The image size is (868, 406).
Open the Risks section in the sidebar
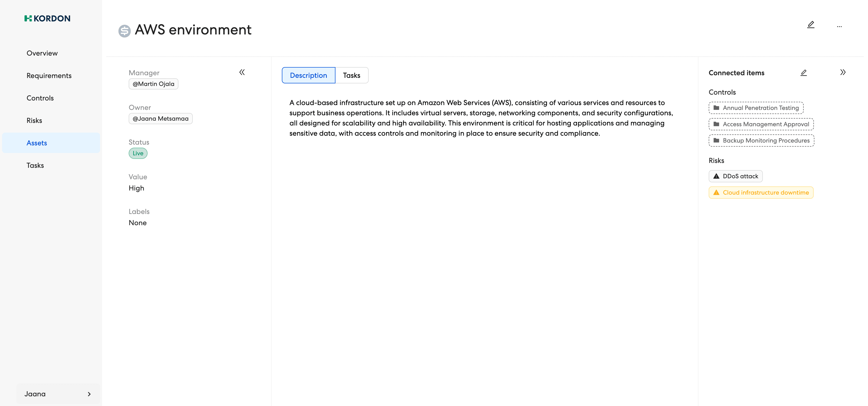pyautogui.click(x=34, y=121)
